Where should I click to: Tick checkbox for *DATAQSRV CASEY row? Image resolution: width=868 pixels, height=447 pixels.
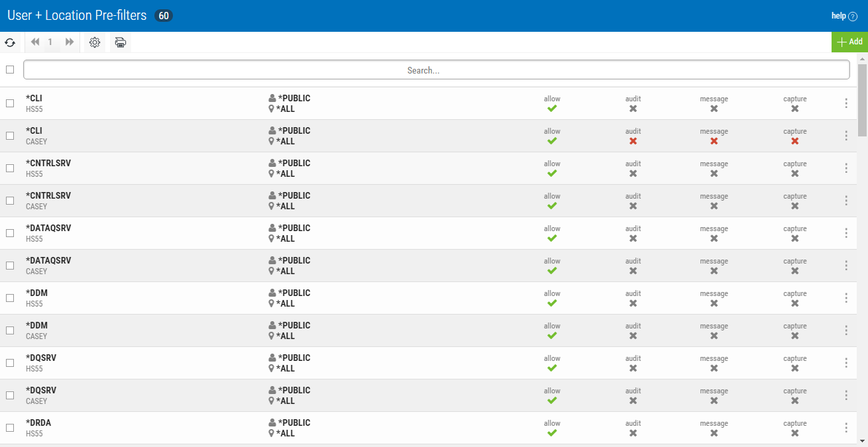click(x=10, y=266)
